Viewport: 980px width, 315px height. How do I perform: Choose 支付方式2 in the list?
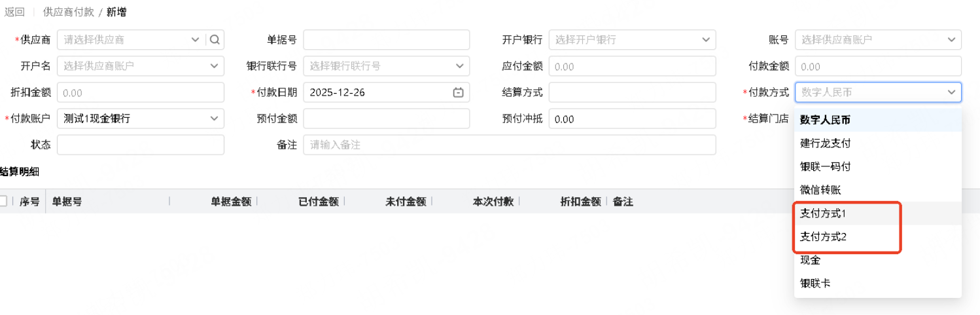[823, 236]
